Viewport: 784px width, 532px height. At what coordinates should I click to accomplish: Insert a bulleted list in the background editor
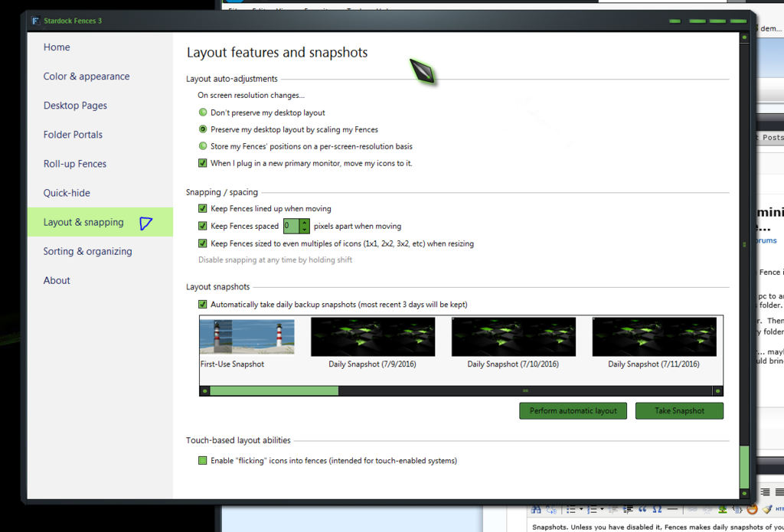tap(570, 510)
